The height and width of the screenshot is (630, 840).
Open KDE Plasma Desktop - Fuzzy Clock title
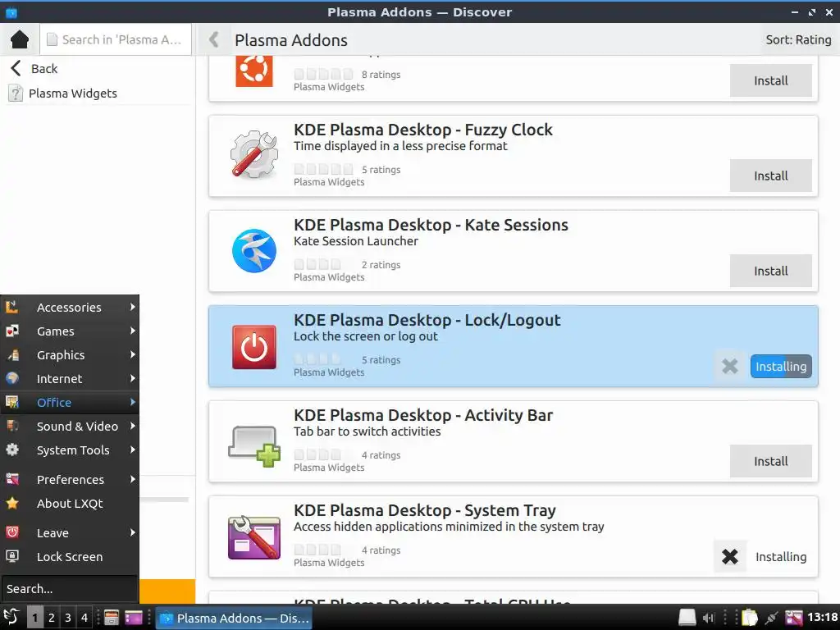[422, 130]
